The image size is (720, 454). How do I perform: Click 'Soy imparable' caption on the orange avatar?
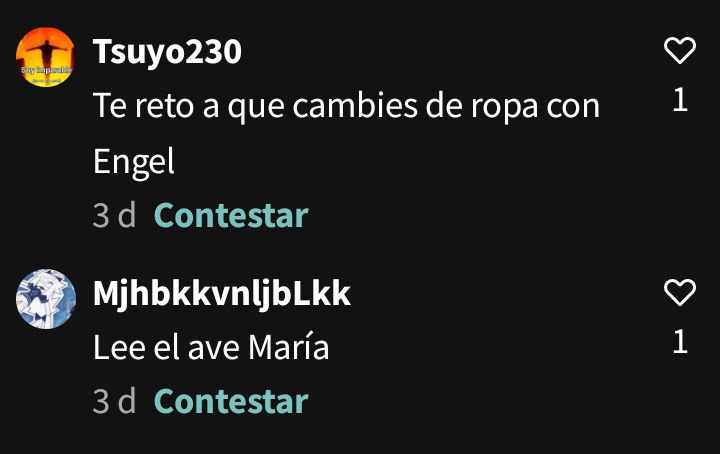[x=46, y=70]
